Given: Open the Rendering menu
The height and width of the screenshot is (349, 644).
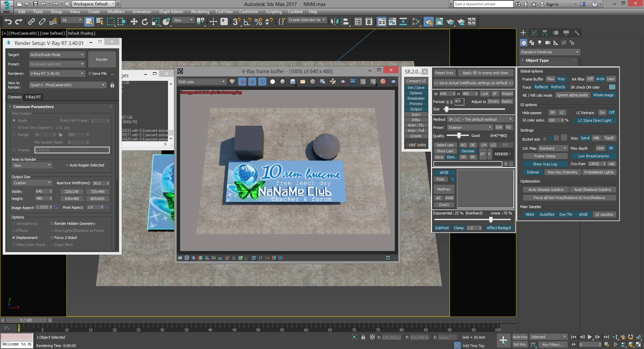Looking at the screenshot, I should pyautogui.click(x=200, y=11).
